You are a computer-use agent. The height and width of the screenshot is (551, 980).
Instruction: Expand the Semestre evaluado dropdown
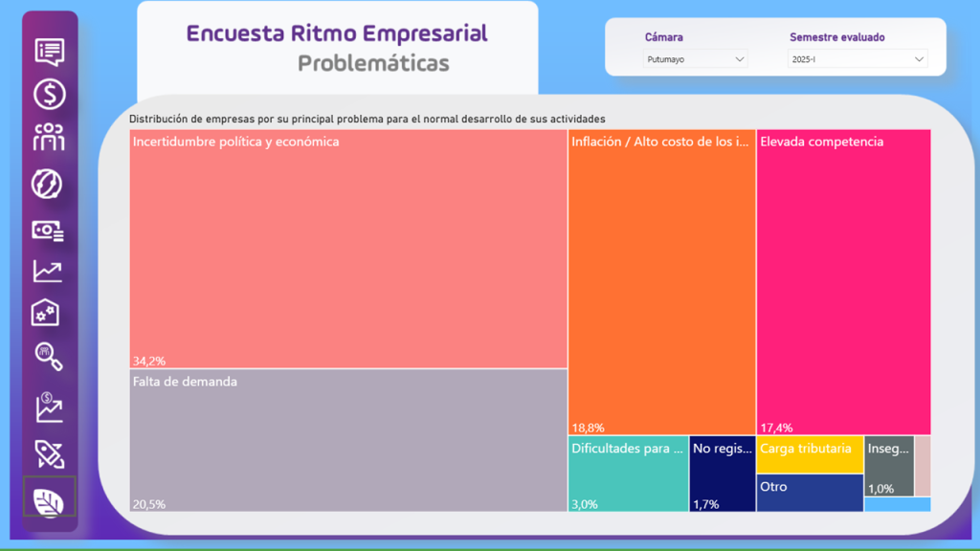pos(857,59)
